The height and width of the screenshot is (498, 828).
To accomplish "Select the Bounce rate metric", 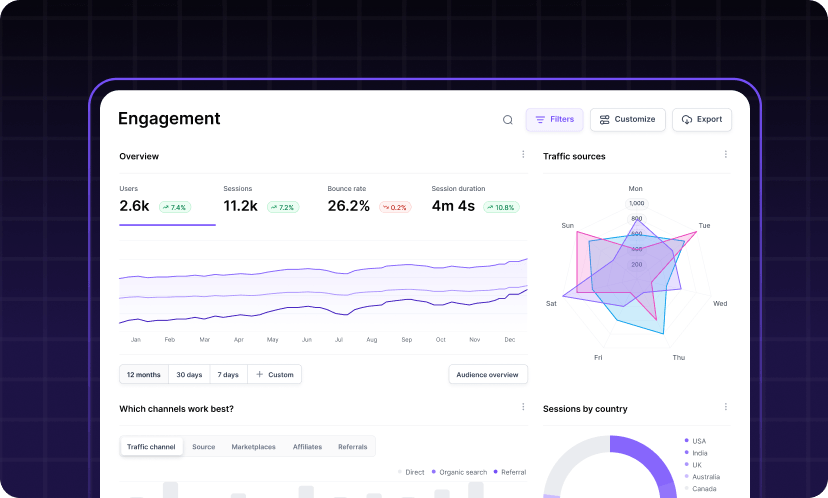I will pos(374,200).
